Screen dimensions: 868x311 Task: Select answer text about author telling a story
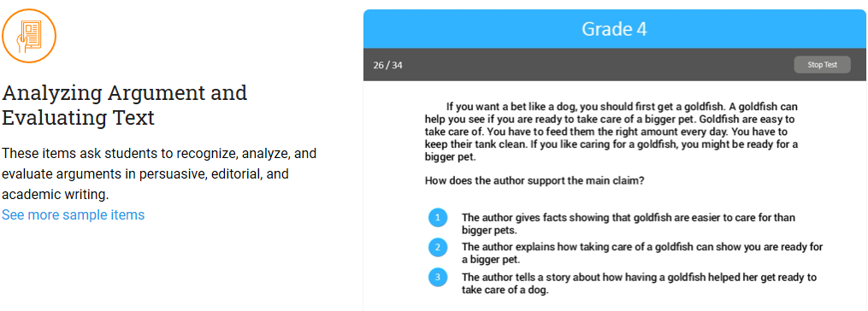(639, 283)
